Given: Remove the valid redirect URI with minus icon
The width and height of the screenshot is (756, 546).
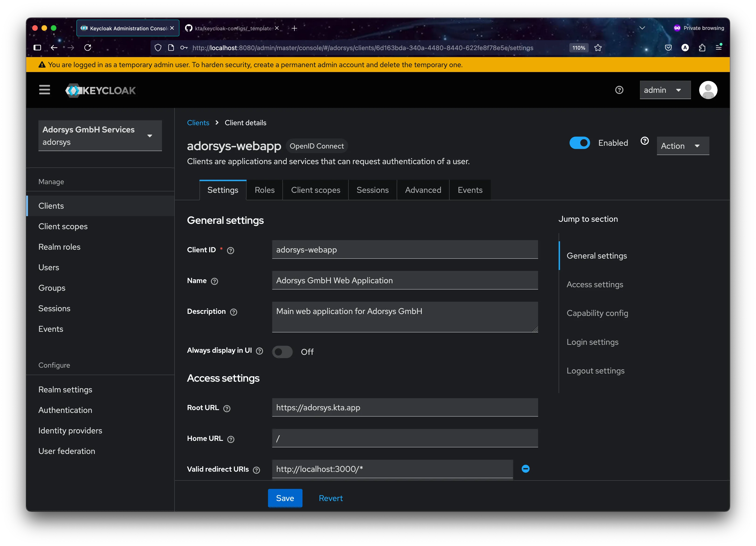Looking at the screenshot, I should 525,469.
